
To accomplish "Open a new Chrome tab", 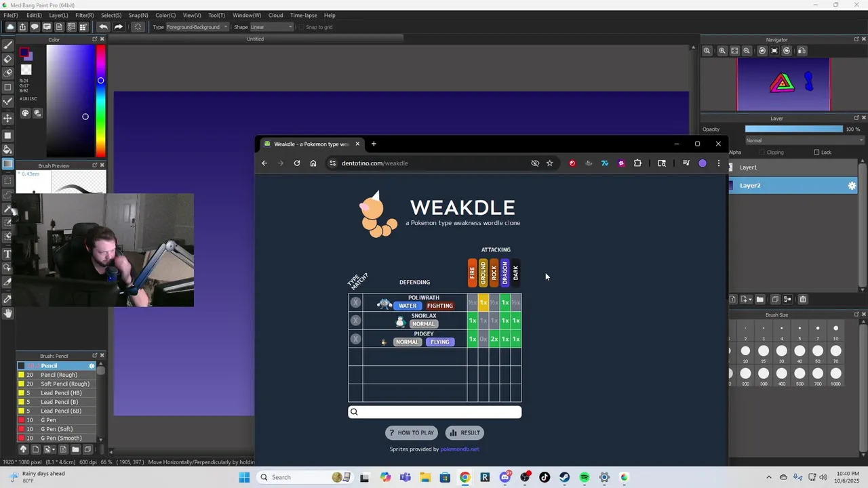I will (x=374, y=144).
